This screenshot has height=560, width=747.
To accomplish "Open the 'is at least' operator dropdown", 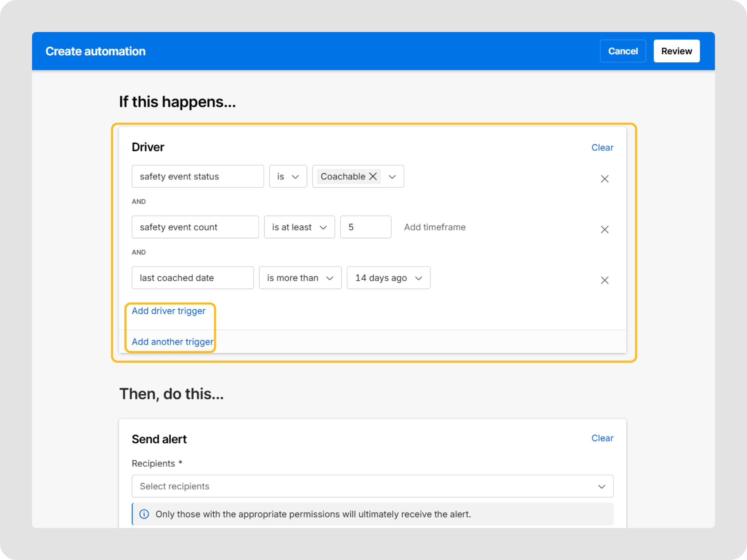I will pyautogui.click(x=299, y=227).
